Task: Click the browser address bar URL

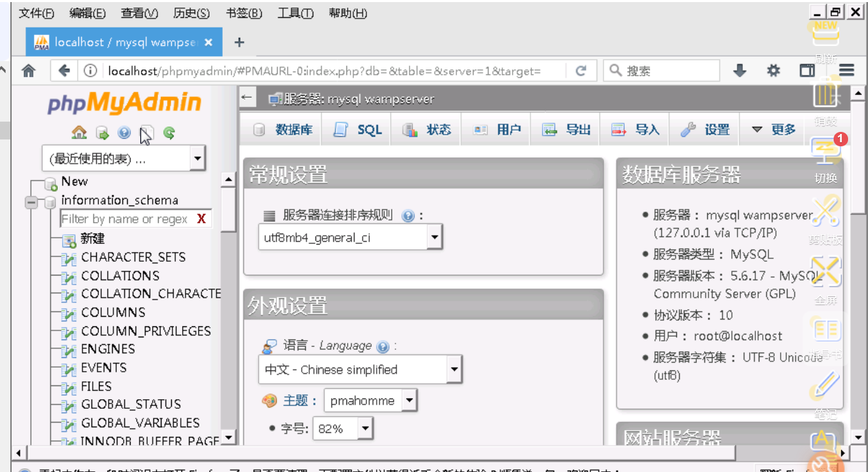Action: point(324,71)
